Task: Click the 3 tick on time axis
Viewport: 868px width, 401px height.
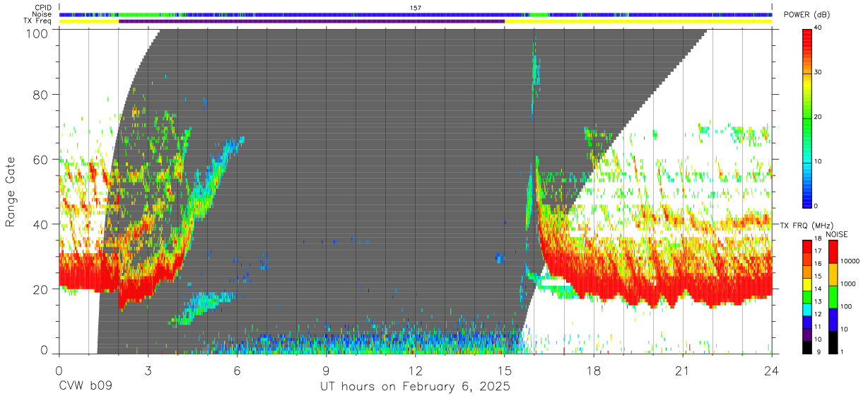Action: point(148,371)
